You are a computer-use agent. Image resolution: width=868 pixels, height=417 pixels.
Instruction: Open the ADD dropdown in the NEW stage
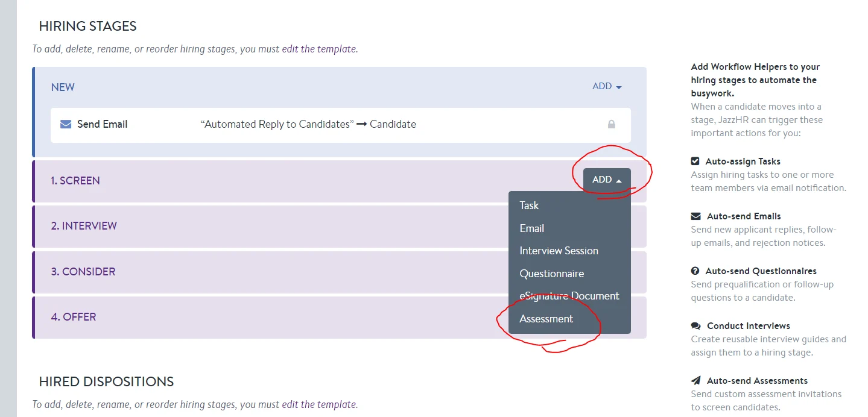(x=607, y=86)
